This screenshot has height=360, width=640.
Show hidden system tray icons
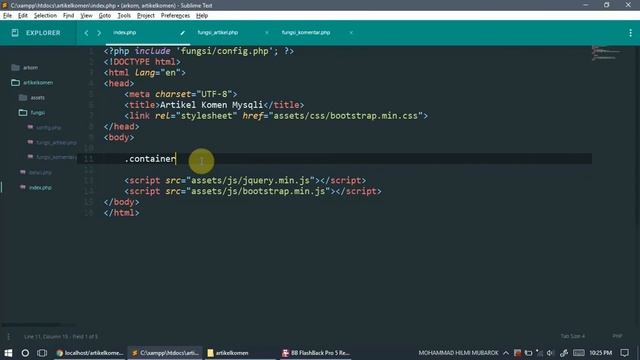[x=506, y=353]
